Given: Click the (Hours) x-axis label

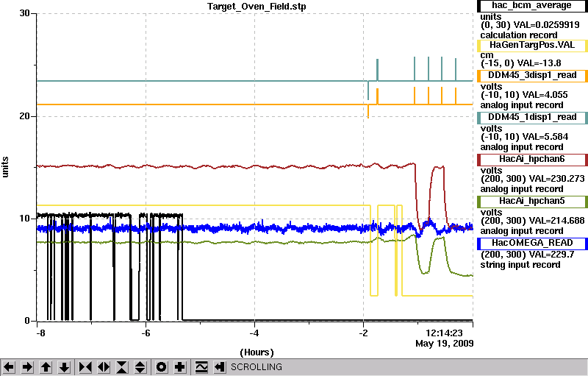Looking at the screenshot, I should pyautogui.click(x=257, y=352).
